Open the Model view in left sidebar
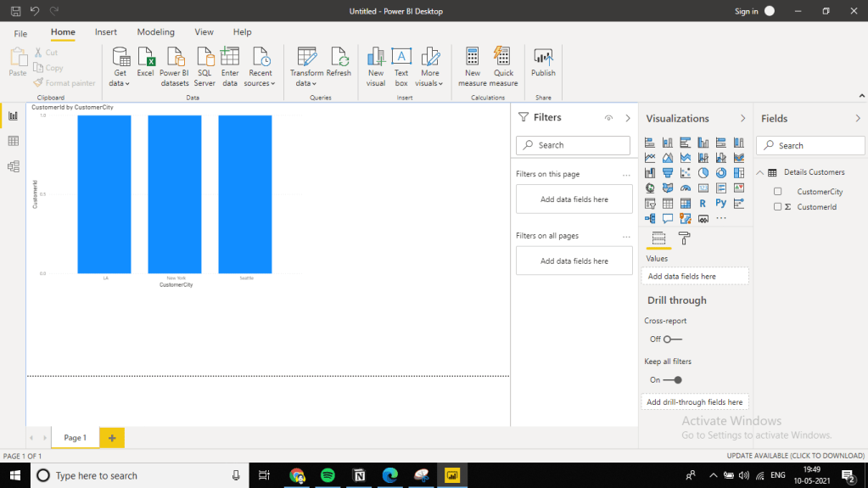The image size is (868, 488). pos(13,166)
